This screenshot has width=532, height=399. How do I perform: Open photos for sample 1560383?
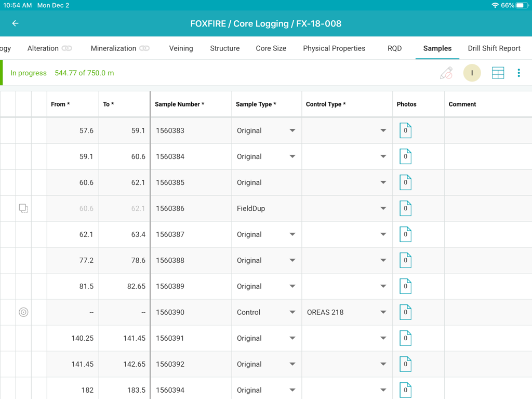tap(405, 130)
